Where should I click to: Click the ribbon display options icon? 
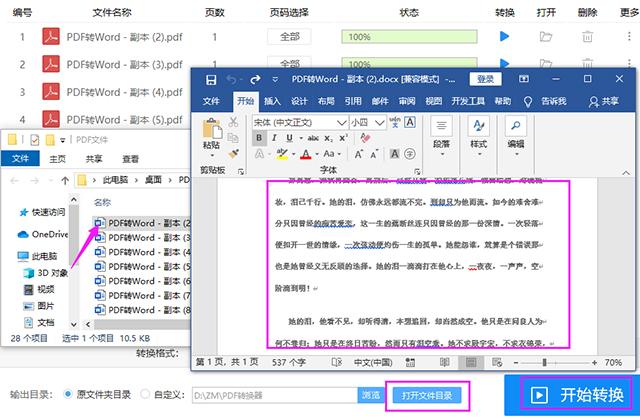coord(524,79)
